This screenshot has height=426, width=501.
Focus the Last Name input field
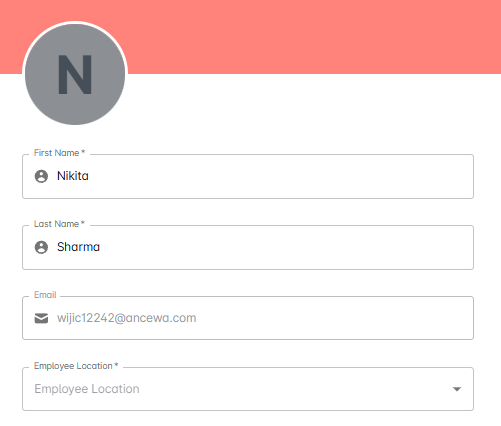point(248,247)
